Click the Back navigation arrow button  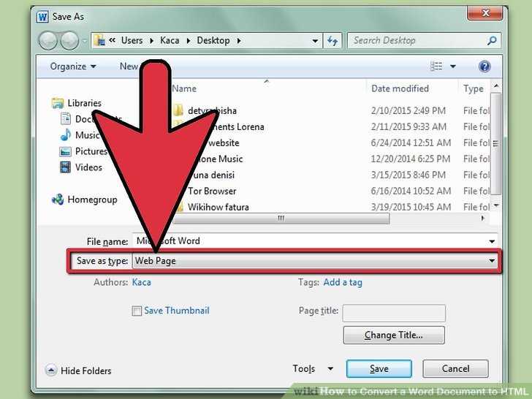coord(47,41)
